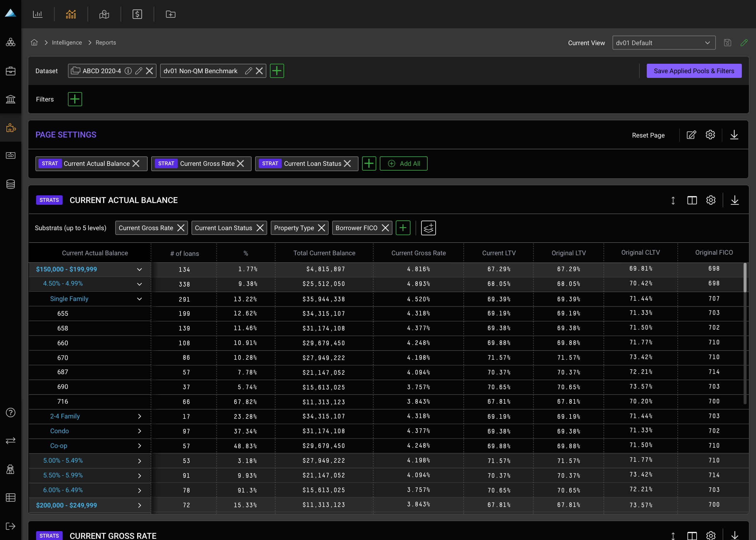This screenshot has width=756, height=540.
Task: Remove dv01 Non-QM Benchmark dataset
Action: [259, 71]
